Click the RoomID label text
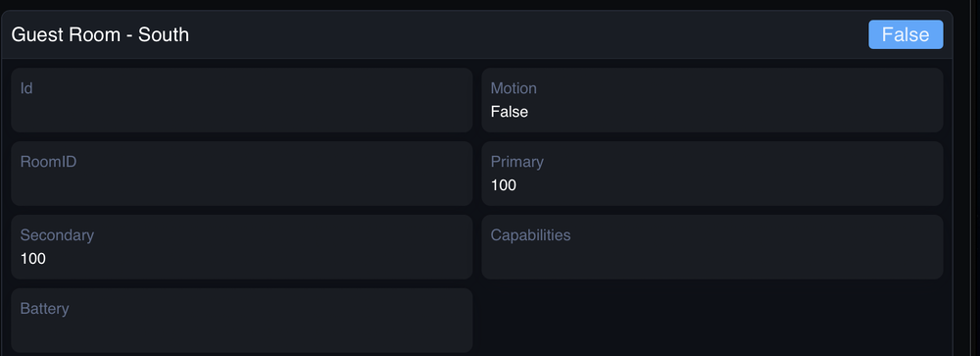The width and height of the screenshot is (980, 356). [48, 162]
